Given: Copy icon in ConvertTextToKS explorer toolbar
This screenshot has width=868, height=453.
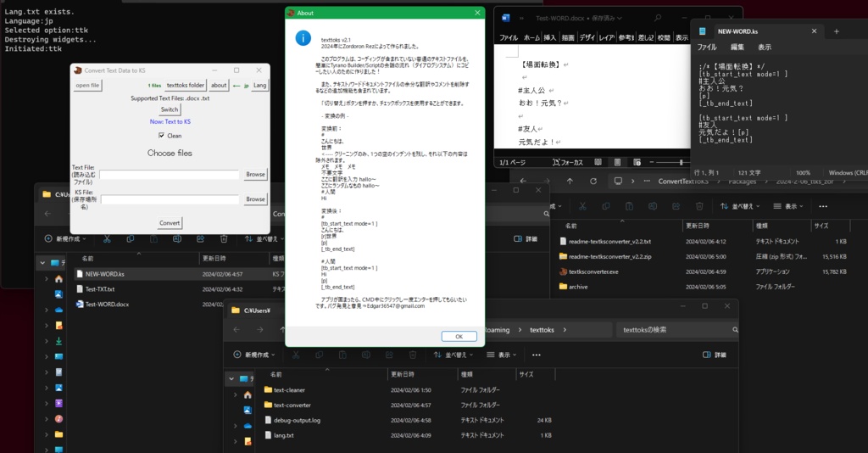Looking at the screenshot, I should (x=605, y=206).
